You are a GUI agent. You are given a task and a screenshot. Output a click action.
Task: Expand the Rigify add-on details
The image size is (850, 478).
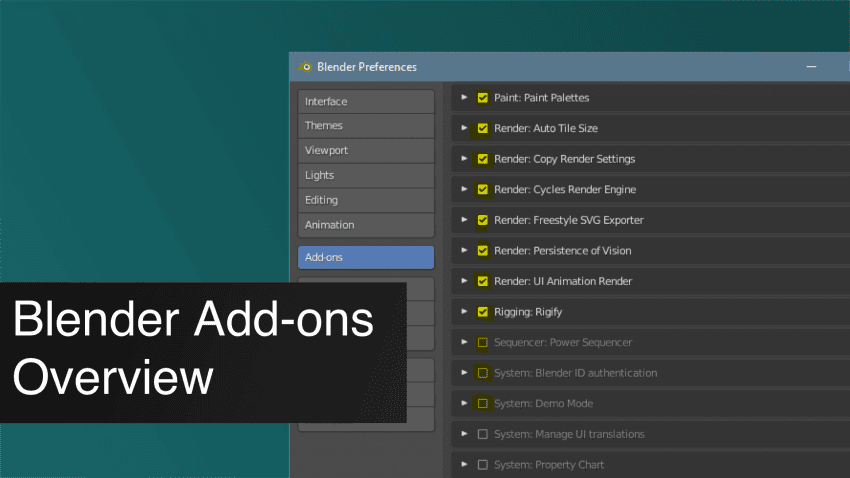point(464,312)
